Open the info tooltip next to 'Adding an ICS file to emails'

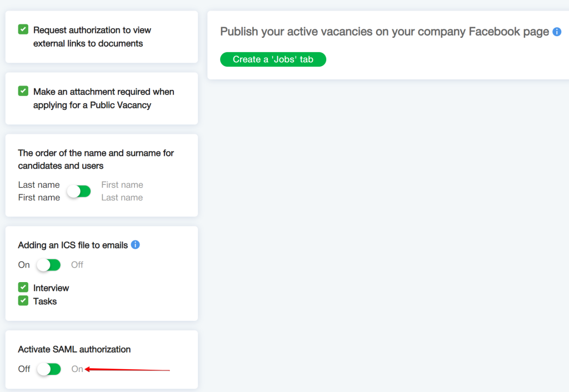click(135, 245)
